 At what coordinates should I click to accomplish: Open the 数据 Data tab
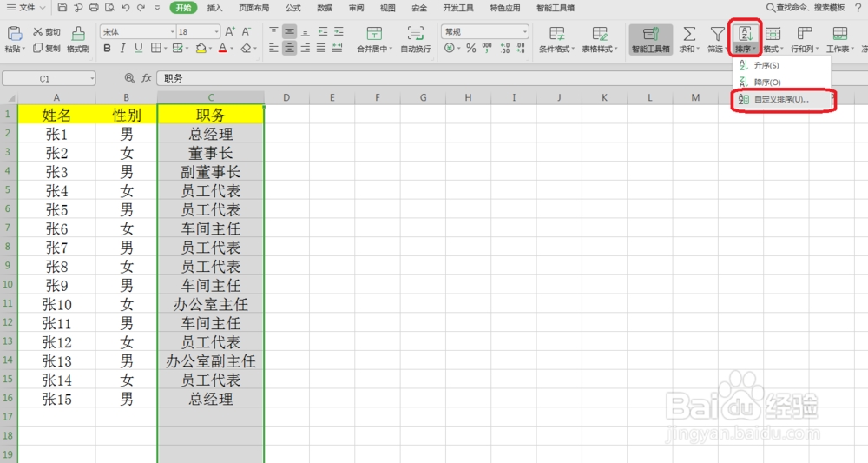325,8
